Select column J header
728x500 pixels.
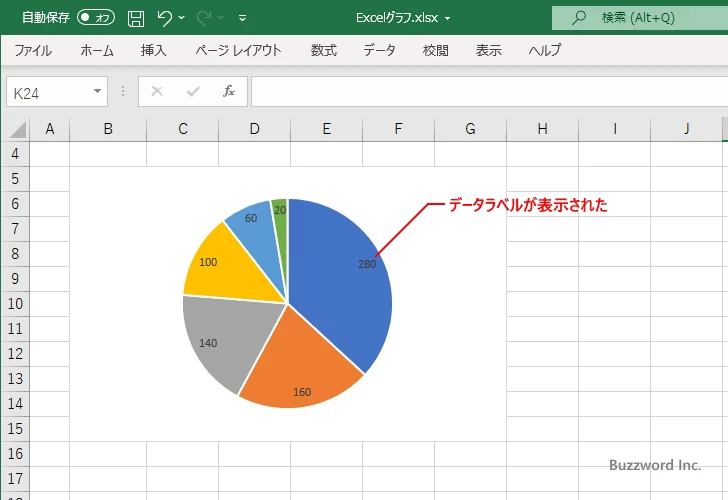(x=686, y=129)
